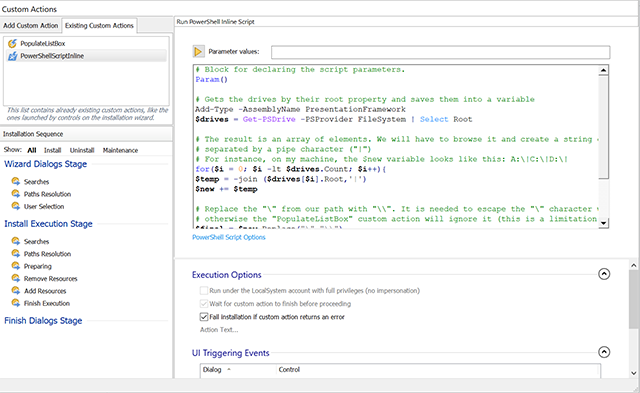
Task: Click the script editor scrollbar up arrow
Action: pos(603,70)
